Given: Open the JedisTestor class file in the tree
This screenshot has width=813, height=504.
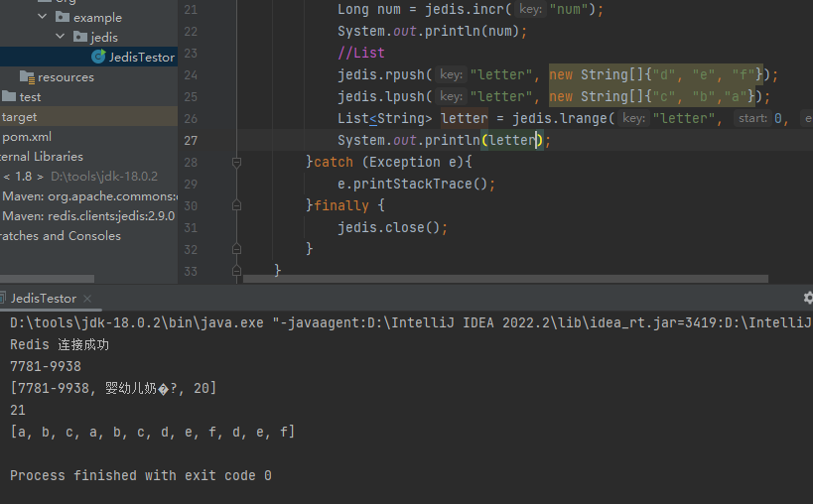Looking at the screenshot, I should point(141,58).
